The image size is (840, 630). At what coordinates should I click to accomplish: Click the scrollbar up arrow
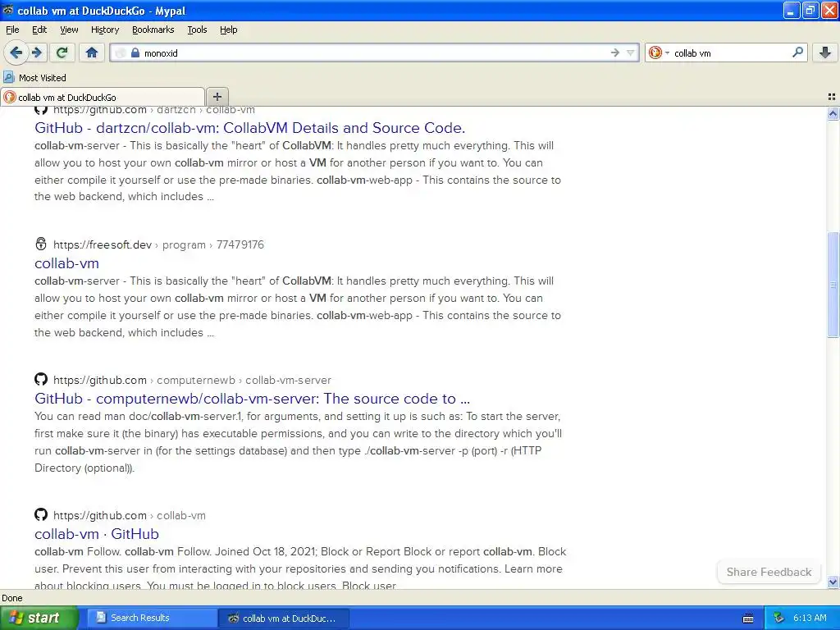833,113
